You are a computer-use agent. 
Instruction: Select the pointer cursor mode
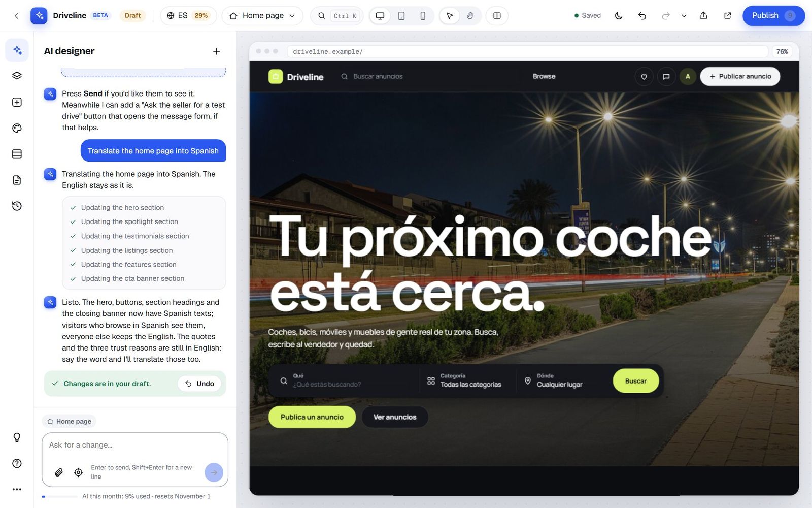tap(450, 16)
